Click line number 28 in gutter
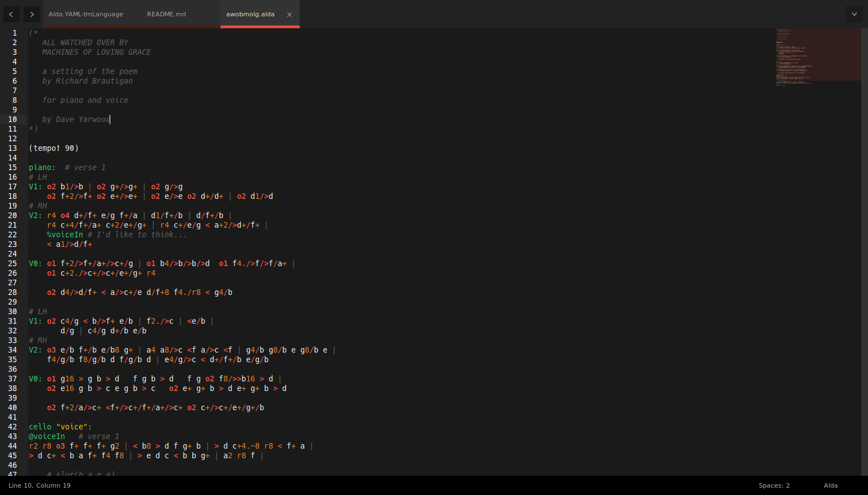The height and width of the screenshot is (495, 868). click(x=12, y=292)
